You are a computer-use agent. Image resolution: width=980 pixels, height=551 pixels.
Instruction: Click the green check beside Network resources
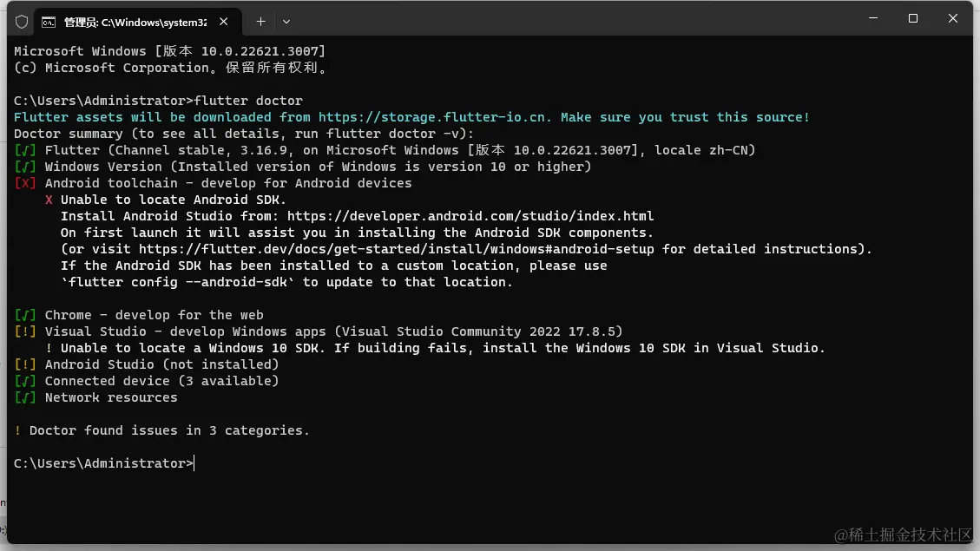pos(25,397)
